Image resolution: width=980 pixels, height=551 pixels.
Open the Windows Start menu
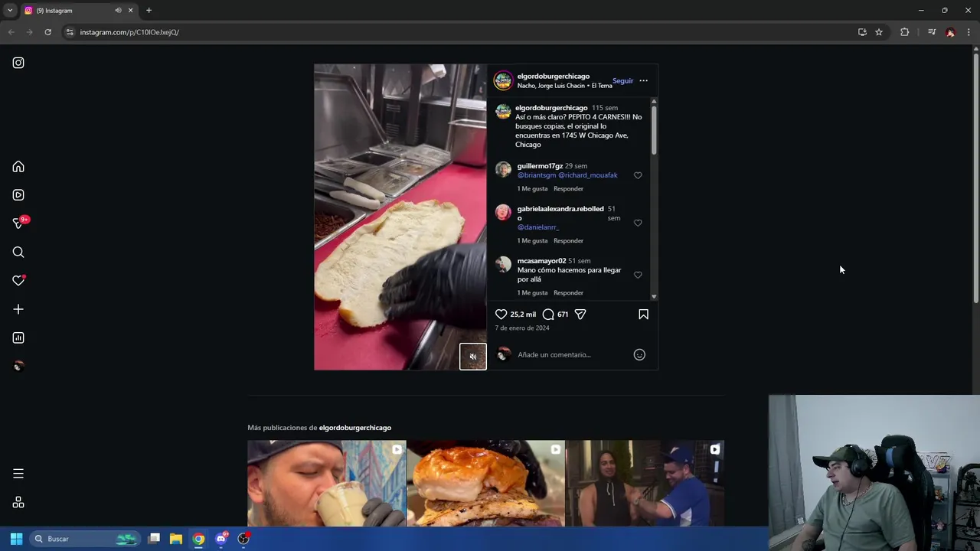coord(16,539)
